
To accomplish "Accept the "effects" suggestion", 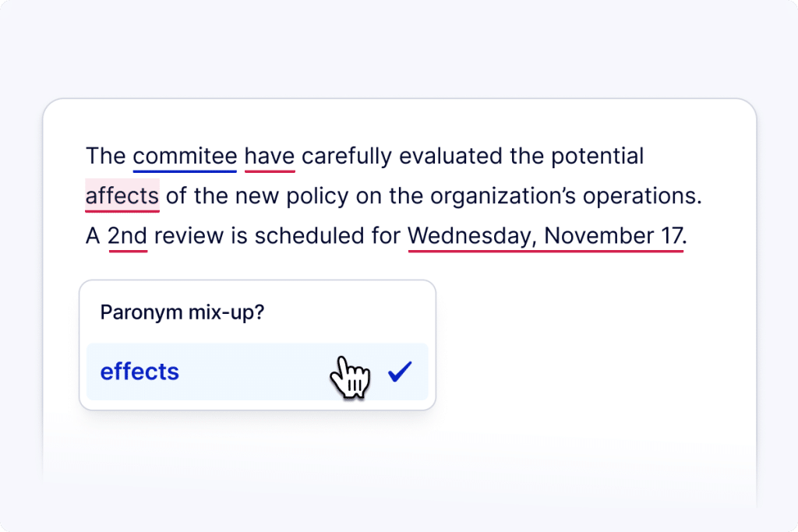I will [x=139, y=372].
